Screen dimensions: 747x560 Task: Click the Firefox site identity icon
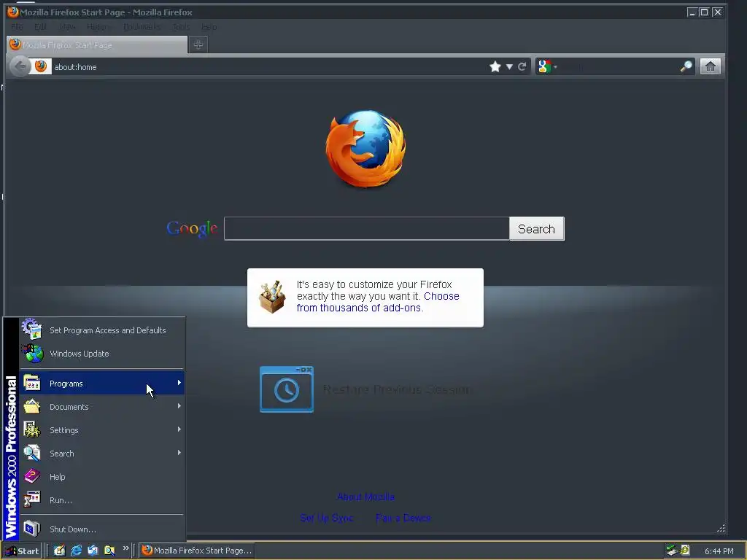41,66
